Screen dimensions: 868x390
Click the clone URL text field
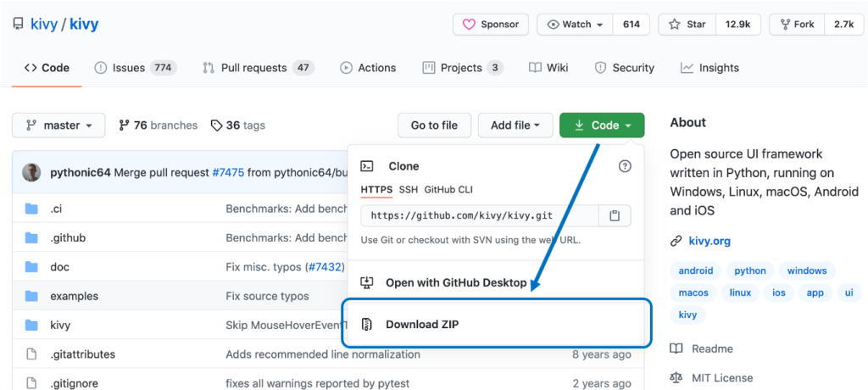[x=480, y=216]
